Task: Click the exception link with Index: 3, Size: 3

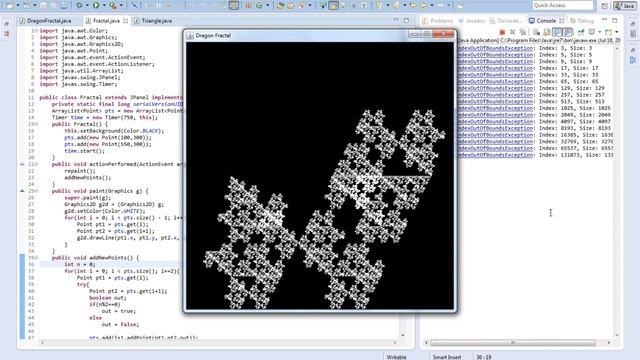Action: tap(495, 48)
